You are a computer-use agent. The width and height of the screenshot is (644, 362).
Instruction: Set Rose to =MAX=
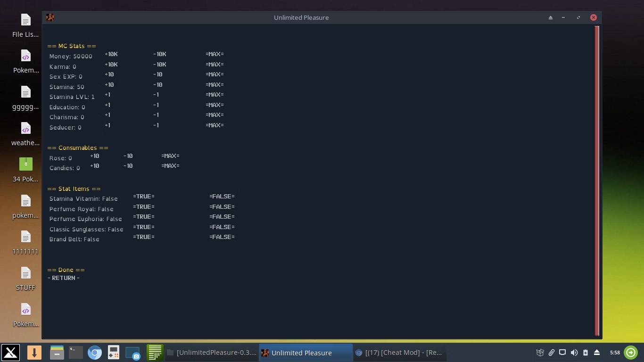tap(171, 156)
